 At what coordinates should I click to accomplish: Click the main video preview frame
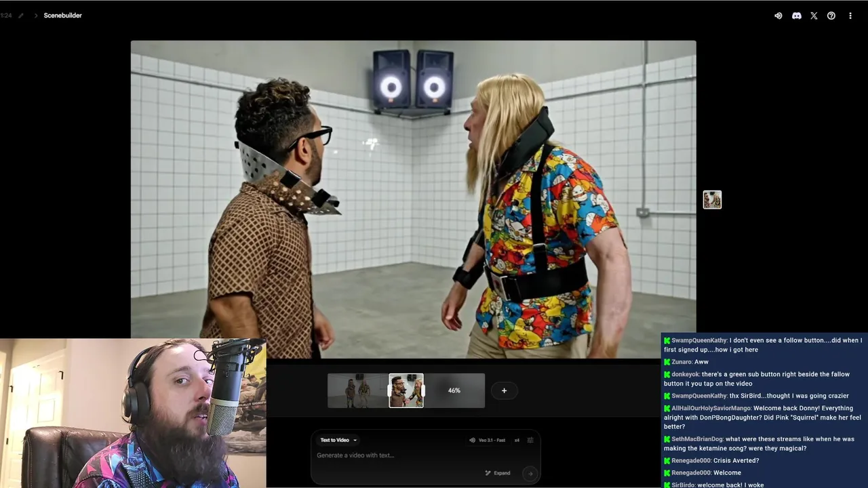[x=413, y=199]
